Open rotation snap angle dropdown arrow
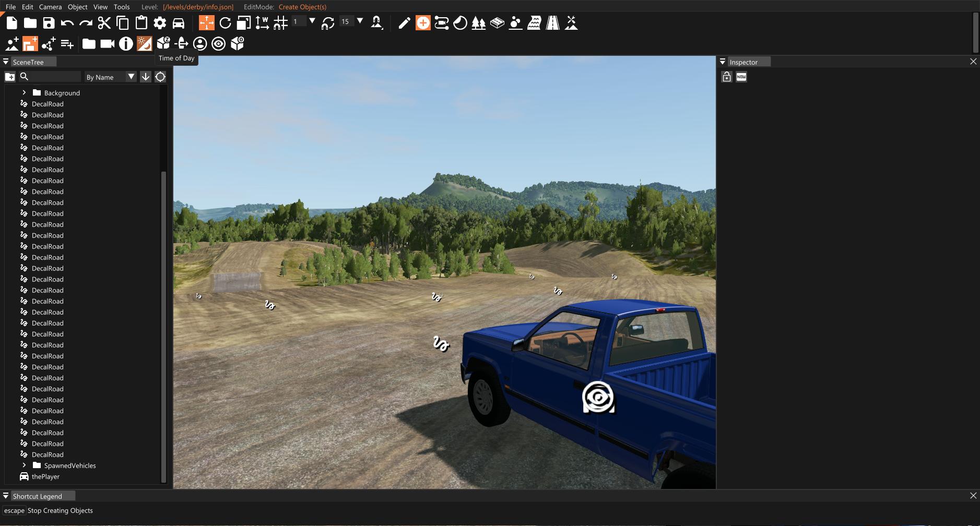Image resolution: width=980 pixels, height=526 pixels. [360, 21]
